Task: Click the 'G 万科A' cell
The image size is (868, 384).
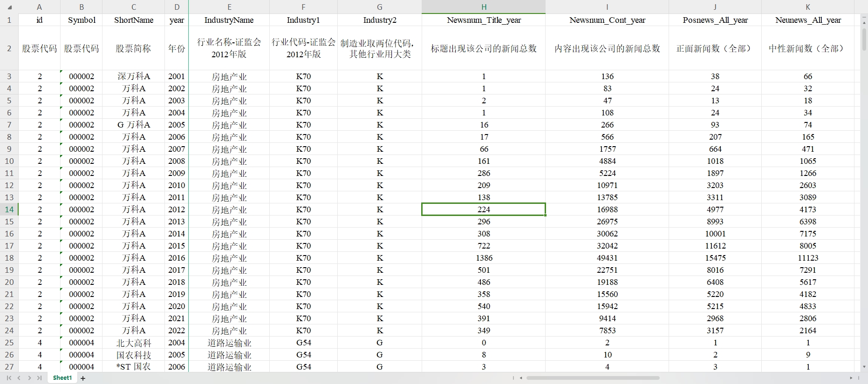Action: point(134,125)
